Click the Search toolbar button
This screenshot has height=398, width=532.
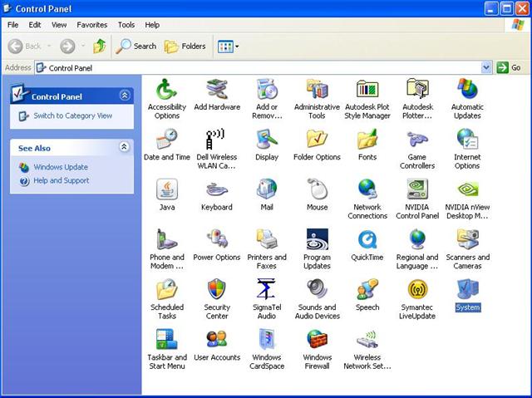point(135,46)
